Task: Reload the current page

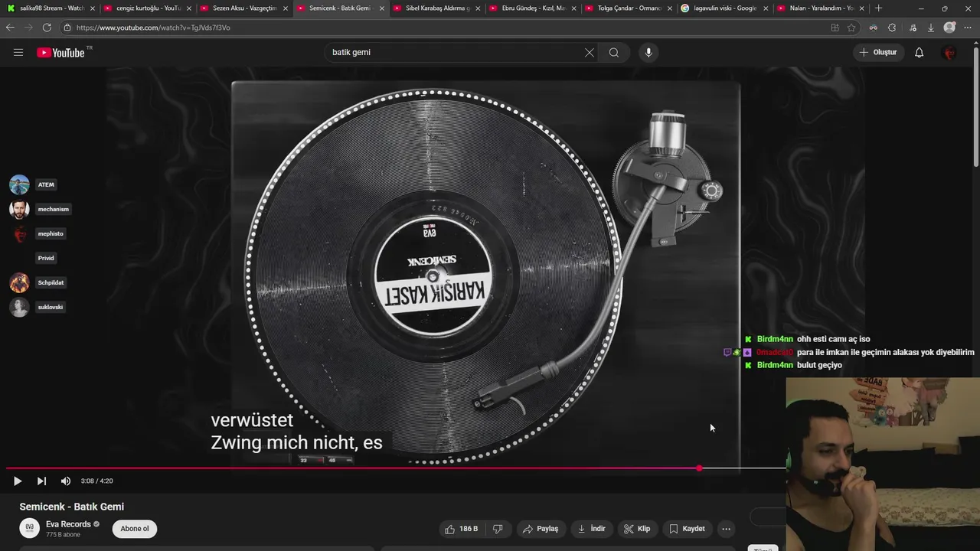Action: point(47,28)
